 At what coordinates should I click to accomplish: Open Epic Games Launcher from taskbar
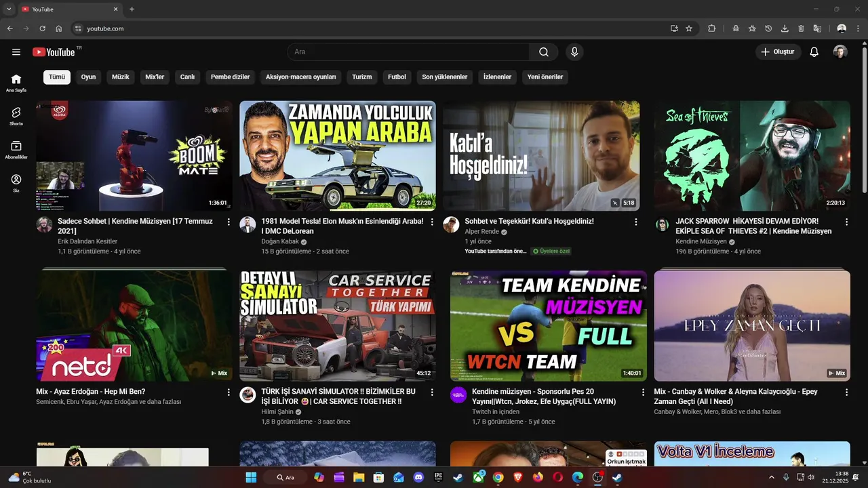pos(439,477)
